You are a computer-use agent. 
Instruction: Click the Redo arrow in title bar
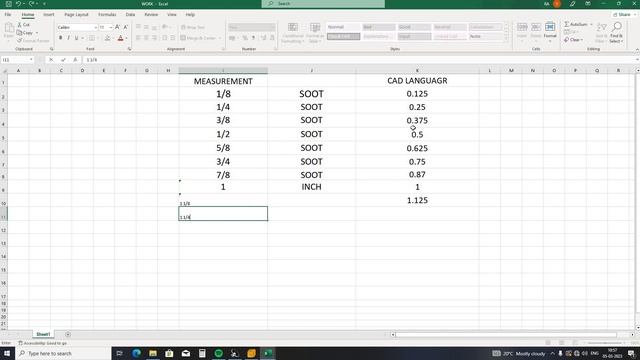[31, 4]
